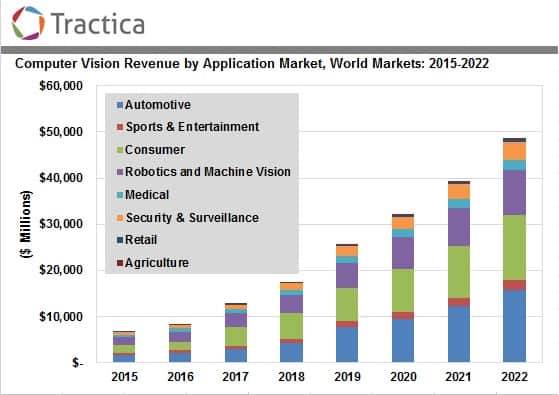Image resolution: width=559 pixels, height=395 pixels.
Task: Select the Medical teal legend marker
Action: (x=120, y=195)
